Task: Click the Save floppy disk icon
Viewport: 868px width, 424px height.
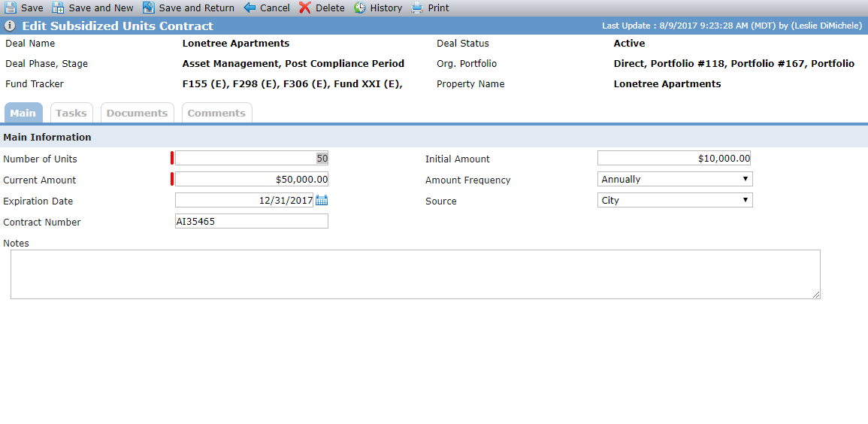Action: pos(11,8)
